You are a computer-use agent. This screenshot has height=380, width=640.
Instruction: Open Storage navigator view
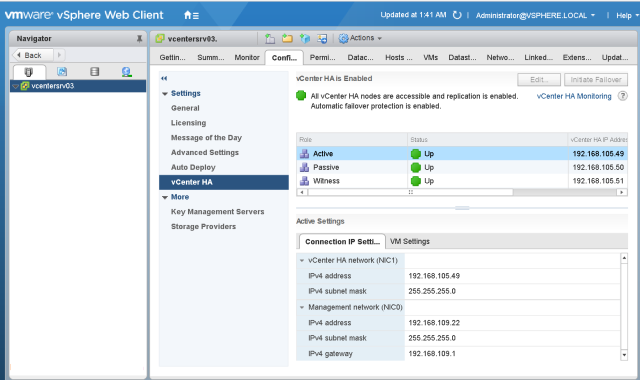(x=95, y=72)
